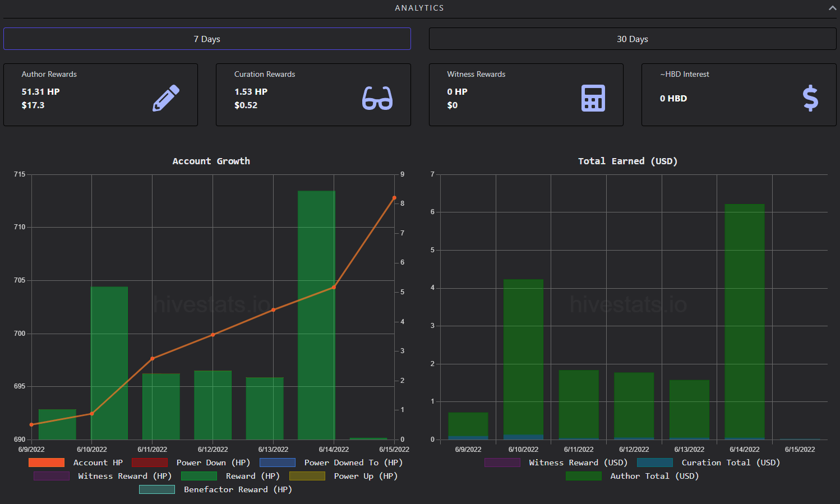This screenshot has width=840, height=504.
Task: Toggle Witness Reward (USD) legend swatch
Action: tap(502, 463)
